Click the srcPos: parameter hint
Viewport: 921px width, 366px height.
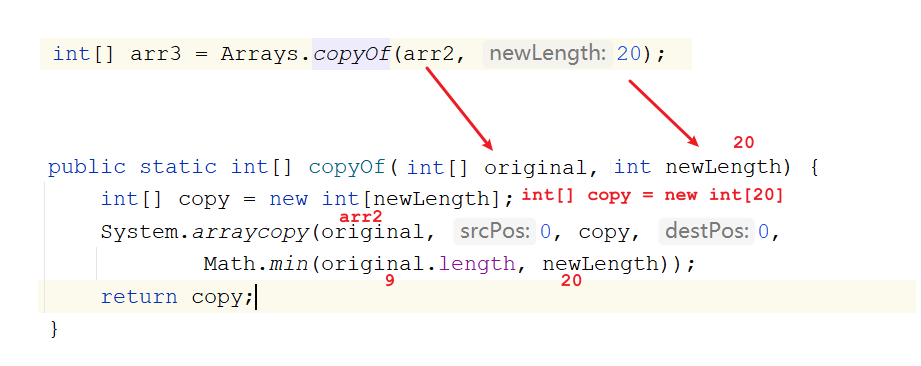point(495,232)
